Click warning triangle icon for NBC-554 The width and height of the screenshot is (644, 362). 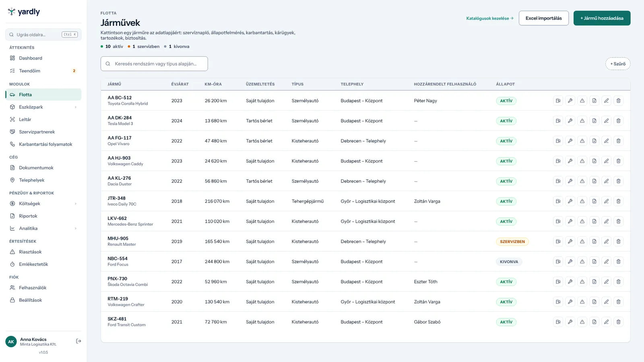pos(582,261)
